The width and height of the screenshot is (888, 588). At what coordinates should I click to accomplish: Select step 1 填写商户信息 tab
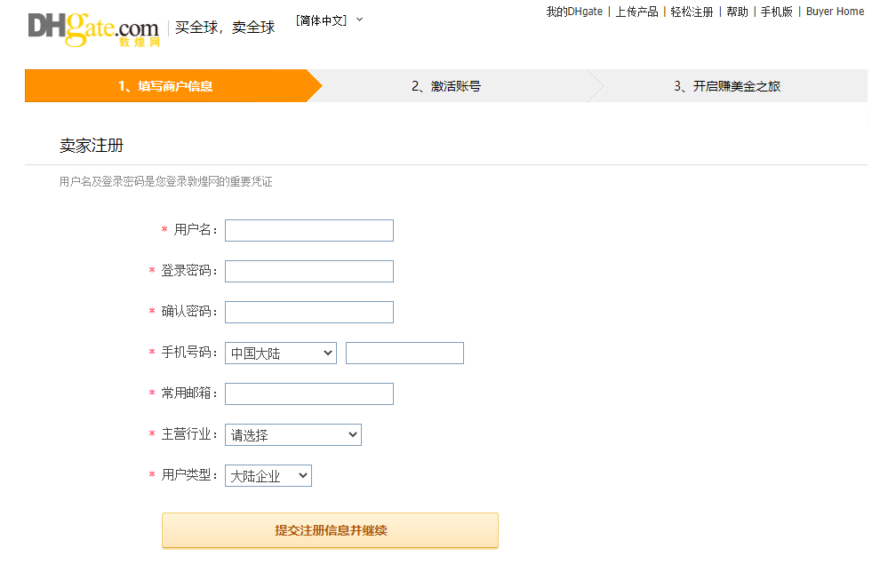(x=166, y=86)
